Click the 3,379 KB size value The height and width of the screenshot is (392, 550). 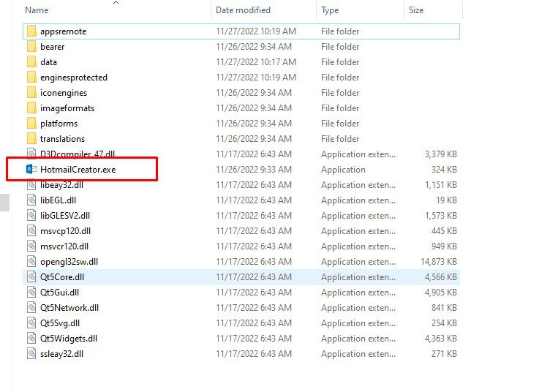tap(441, 154)
